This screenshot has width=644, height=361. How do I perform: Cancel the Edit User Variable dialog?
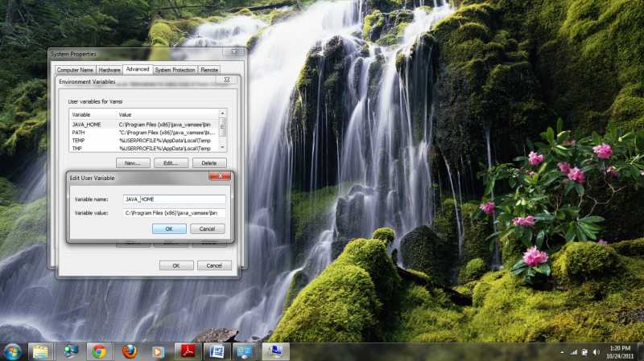pos(207,228)
